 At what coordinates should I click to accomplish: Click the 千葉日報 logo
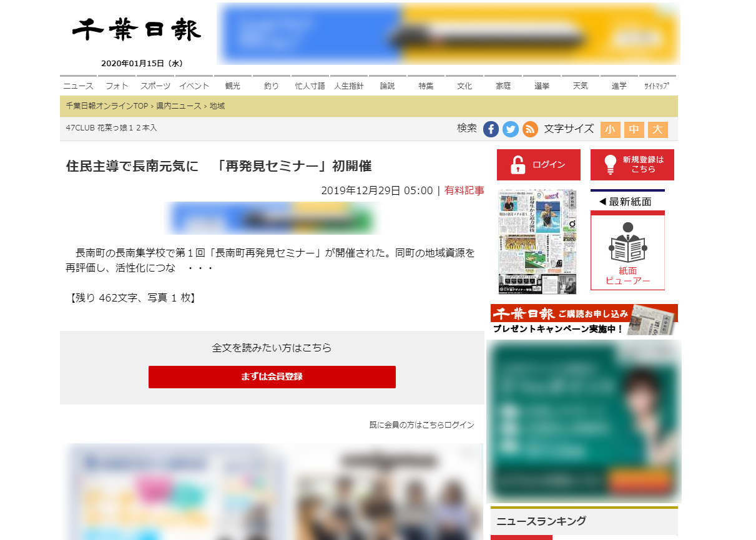[137, 30]
